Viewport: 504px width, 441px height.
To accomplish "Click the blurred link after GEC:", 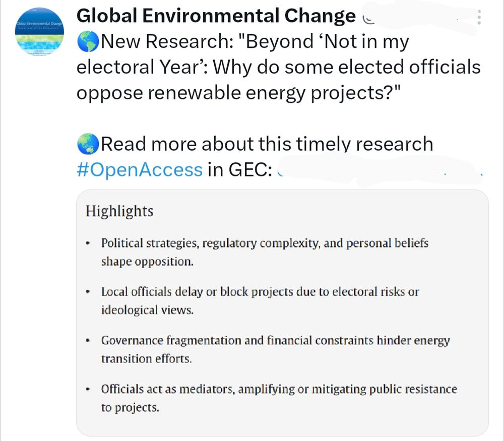I will (x=380, y=170).
